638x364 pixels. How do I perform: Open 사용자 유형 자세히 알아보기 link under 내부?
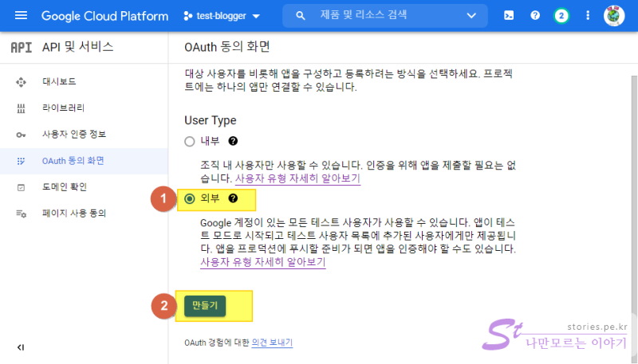click(297, 178)
